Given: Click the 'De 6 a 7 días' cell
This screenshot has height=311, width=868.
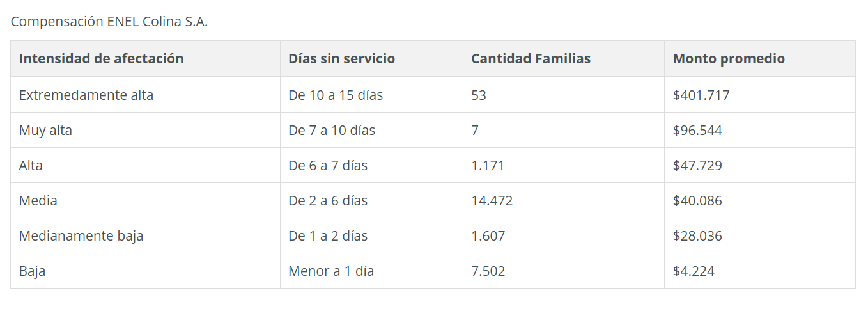Looking at the screenshot, I should tap(328, 166).
